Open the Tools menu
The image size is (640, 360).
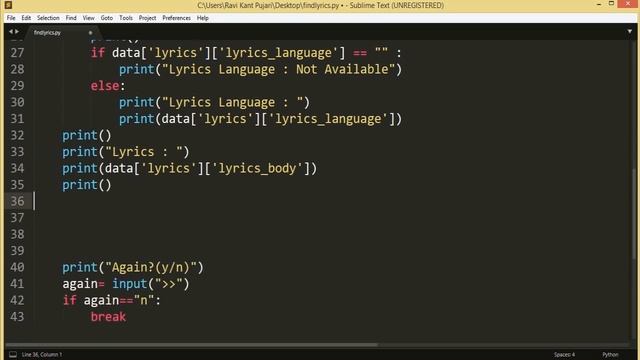pos(126,18)
